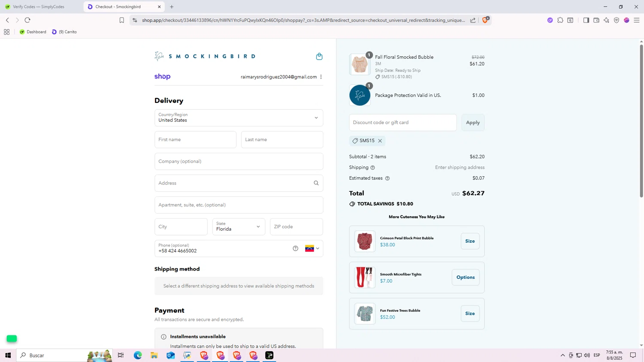Click Crimson Petal Block Print Bubble thumbnail
This screenshot has height=362, width=644.
click(x=365, y=241)
